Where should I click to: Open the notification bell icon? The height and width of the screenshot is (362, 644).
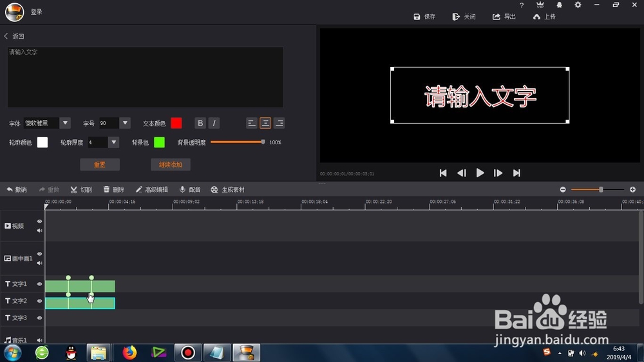click(x=559, y=5)
